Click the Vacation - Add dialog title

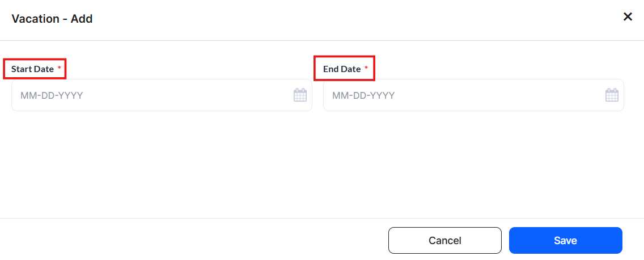point(52,19)
